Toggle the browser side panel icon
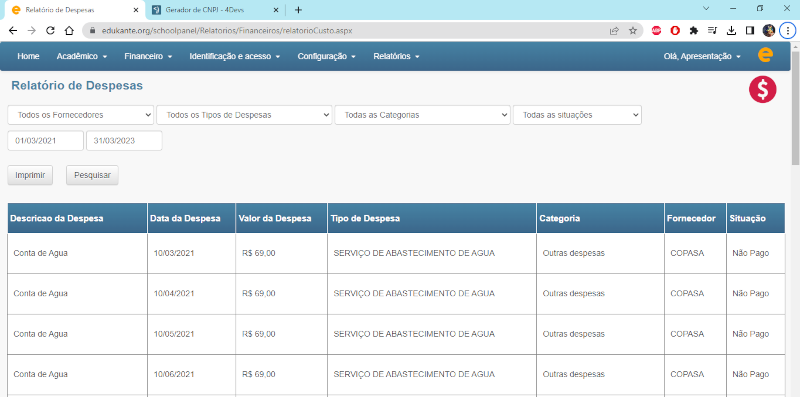800x397 pixels. tap(749, 31)
